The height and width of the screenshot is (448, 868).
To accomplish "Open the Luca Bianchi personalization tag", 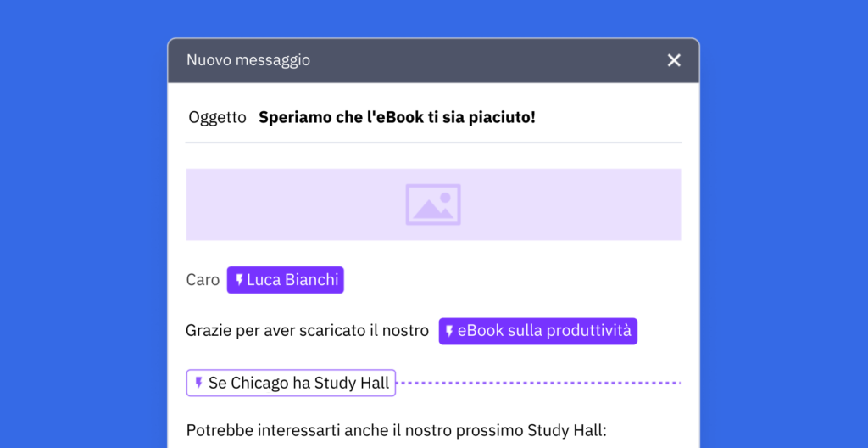I will (x=285, y=280).
